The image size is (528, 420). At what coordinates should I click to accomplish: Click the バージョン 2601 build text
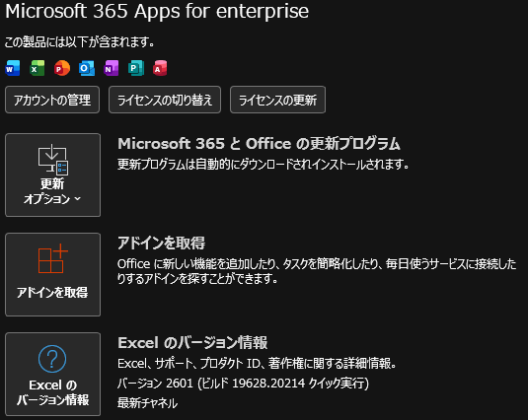pyautogui.click(x=243, y=383)
